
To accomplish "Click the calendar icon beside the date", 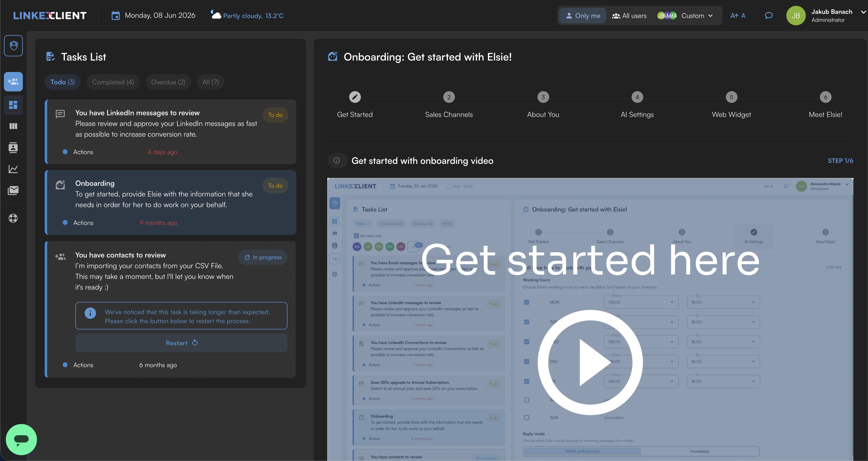I will [116, 16].
